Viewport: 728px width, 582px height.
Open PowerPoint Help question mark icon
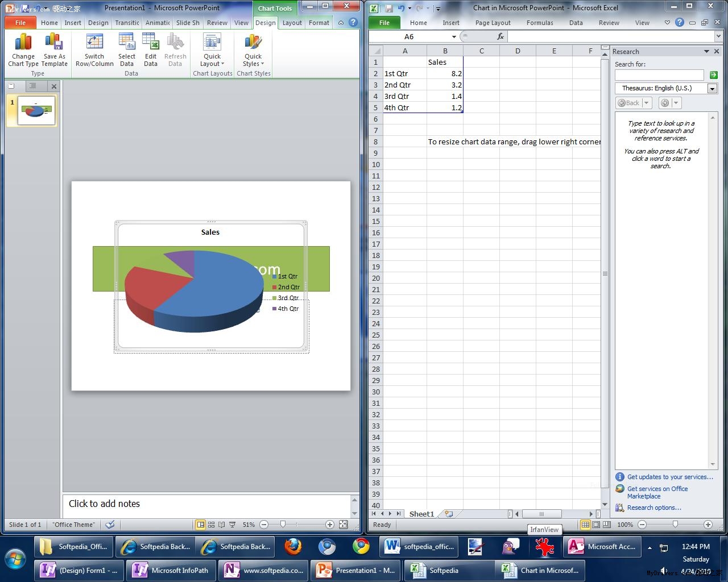coord(353,23)
